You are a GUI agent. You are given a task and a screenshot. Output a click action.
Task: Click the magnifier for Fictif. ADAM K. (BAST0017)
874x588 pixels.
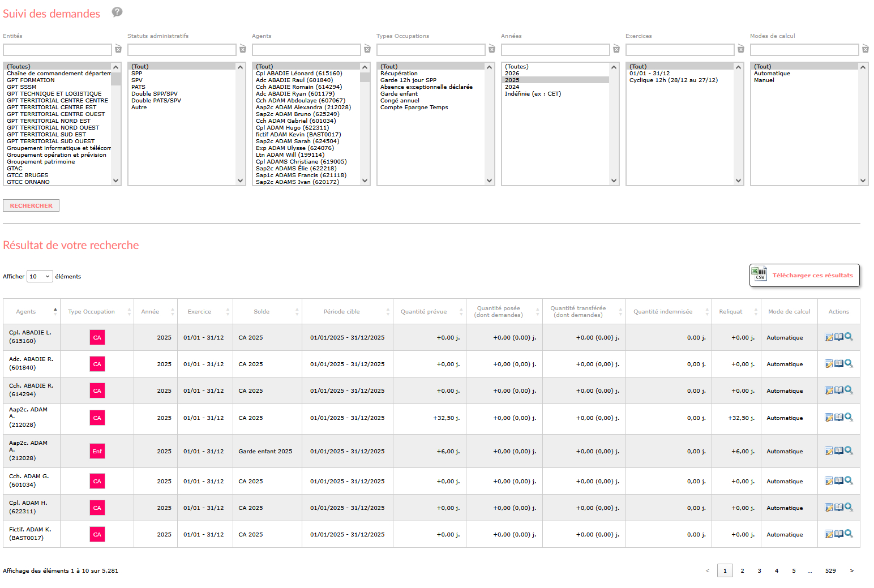tap(849, 534)
